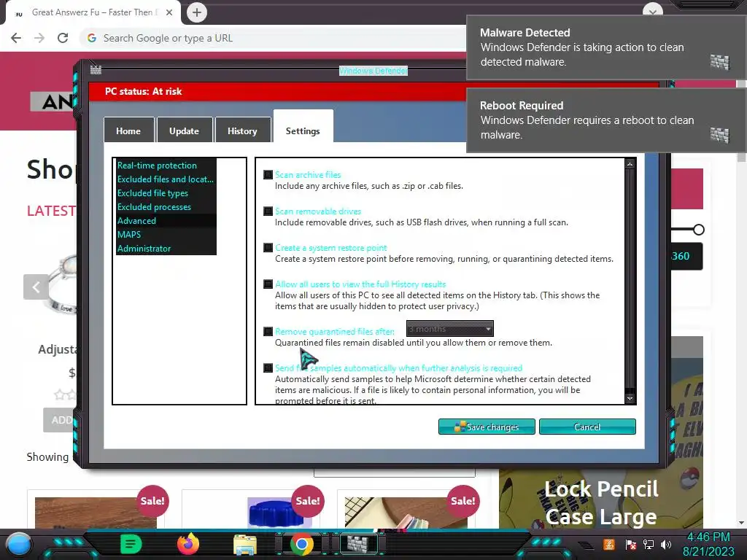Click the PC status: At risk banner
Viewport: 747px width, 560px height.
[277, 91]
